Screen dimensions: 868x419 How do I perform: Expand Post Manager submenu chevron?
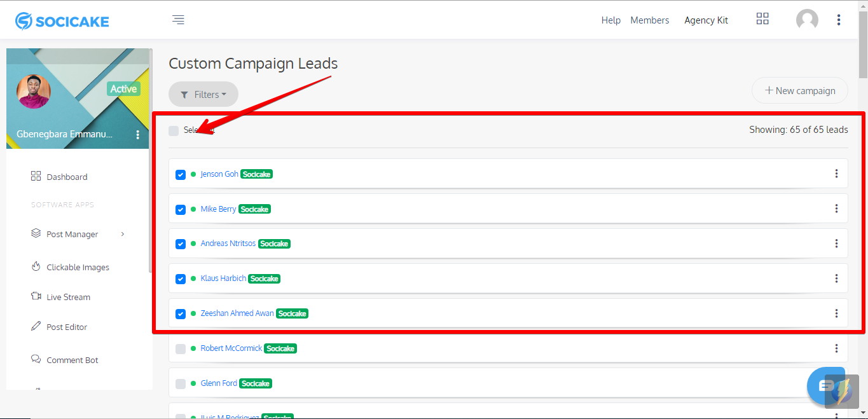click(123, 234)
